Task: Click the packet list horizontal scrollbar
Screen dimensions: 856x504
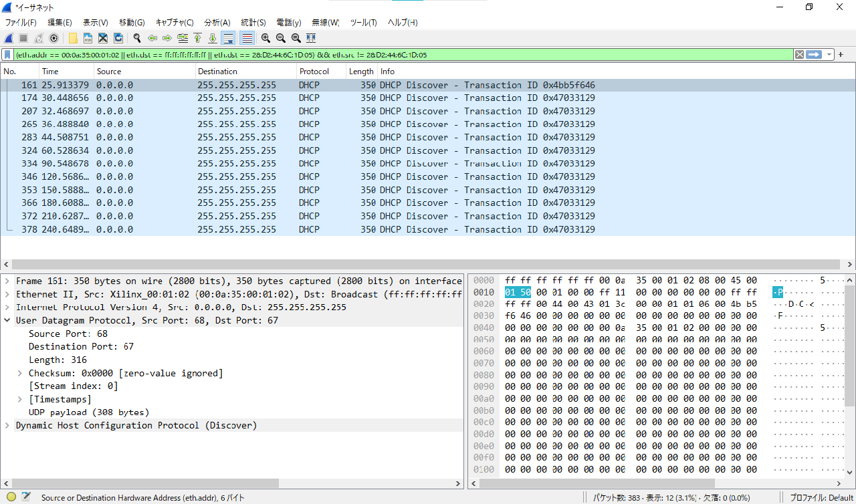Action: click(x=426, y=264)
